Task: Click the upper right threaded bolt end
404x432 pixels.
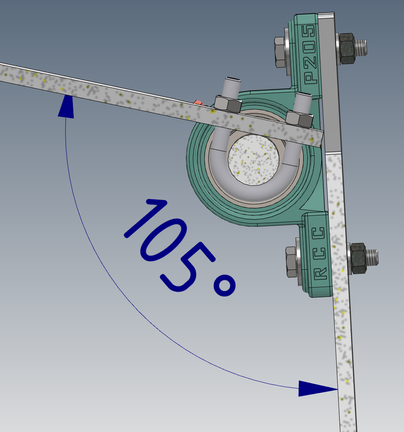Action: pyautogui.click(x=361, y=47)
